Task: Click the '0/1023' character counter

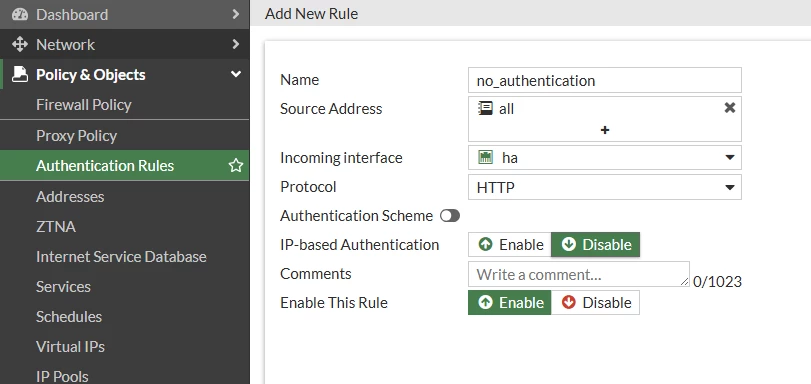Action: [x=717, y=282]
